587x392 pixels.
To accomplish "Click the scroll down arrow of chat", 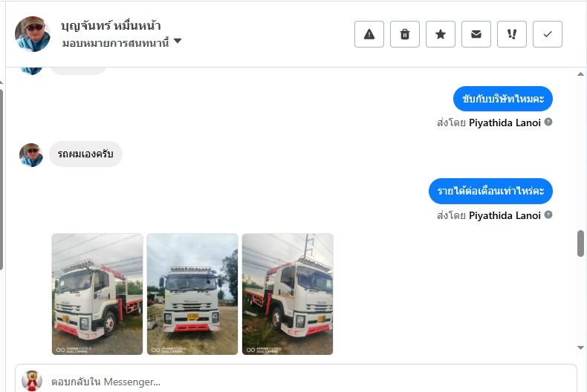I will (580, 347).
